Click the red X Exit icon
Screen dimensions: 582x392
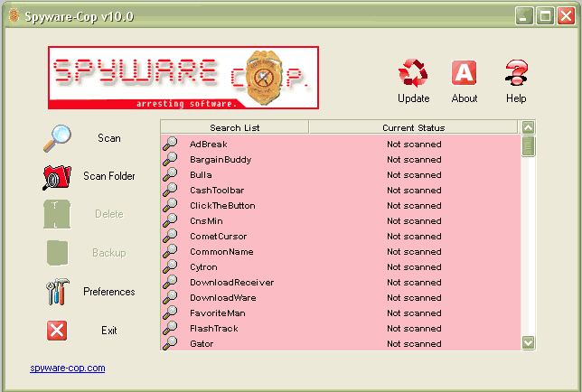tap(57, 331)
